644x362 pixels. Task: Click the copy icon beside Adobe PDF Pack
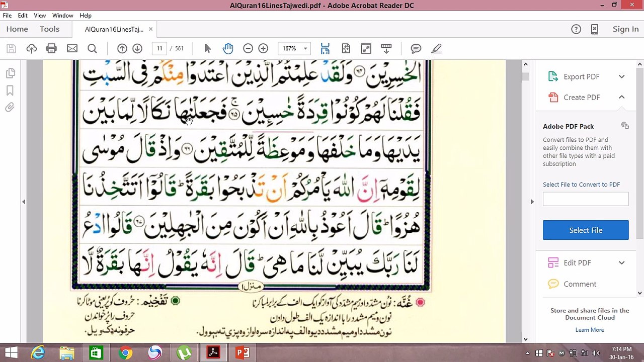point(625,126)
